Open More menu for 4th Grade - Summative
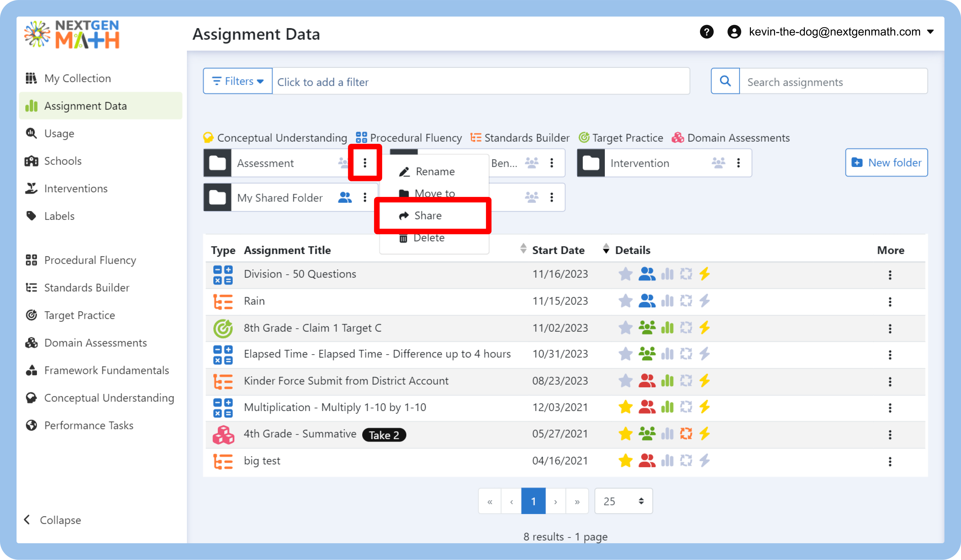Viewport: 961px width, 560px height. point(890,435)
